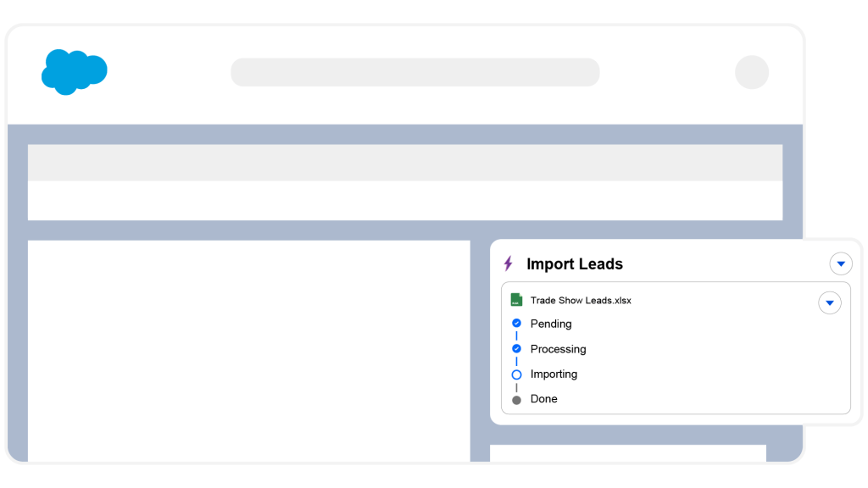This screenshot has width=868, height=488.
Task: Click the in-progress circle icon for Importing
Action: (516, 374)
